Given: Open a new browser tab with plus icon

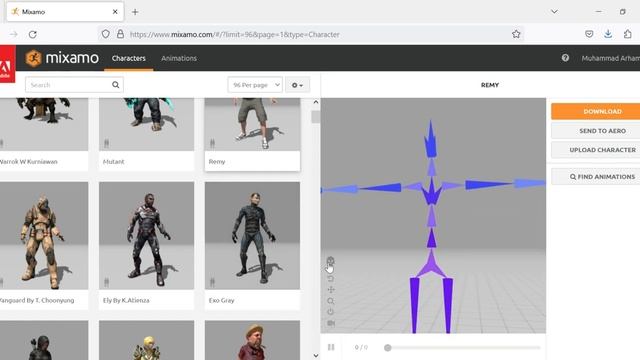Looking at the screenshot, I should pos(135,12).
